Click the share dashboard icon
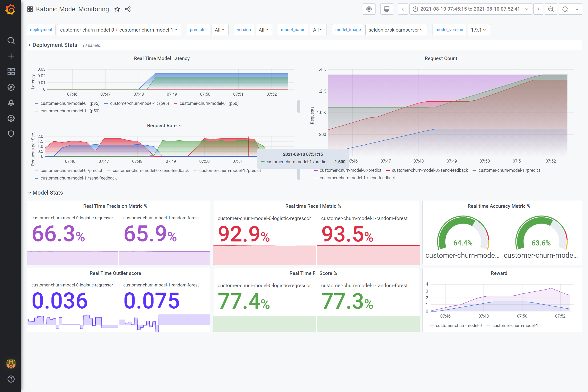Screen dimensions: 588x392 [x=128, y=9]
